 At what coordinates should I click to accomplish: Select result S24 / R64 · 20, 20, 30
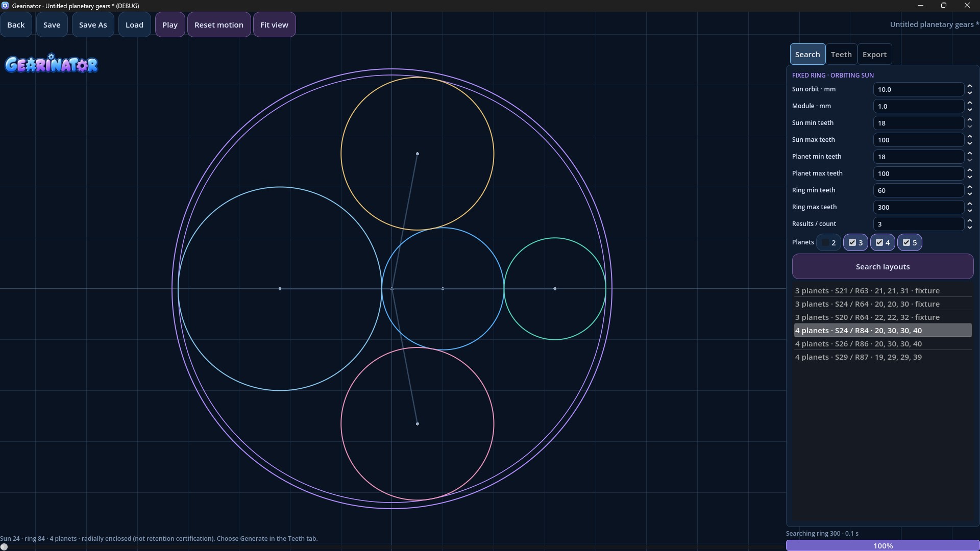click(883, 304)
